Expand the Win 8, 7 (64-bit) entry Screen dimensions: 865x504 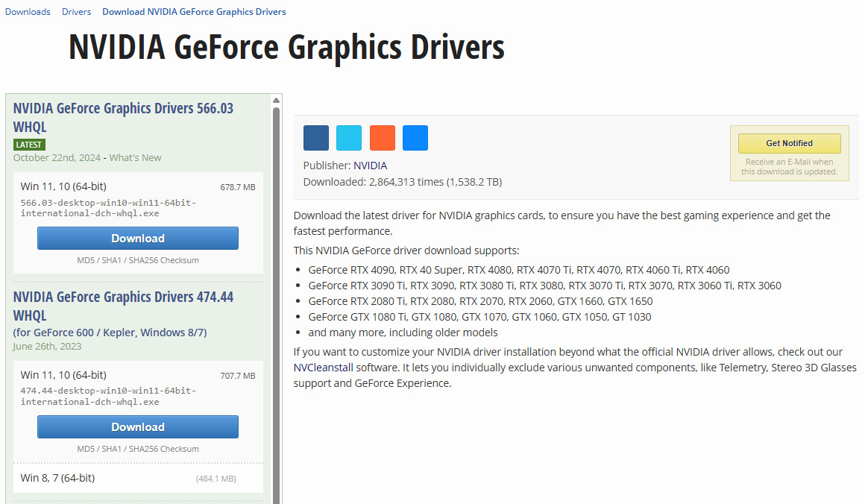[58, 478]
